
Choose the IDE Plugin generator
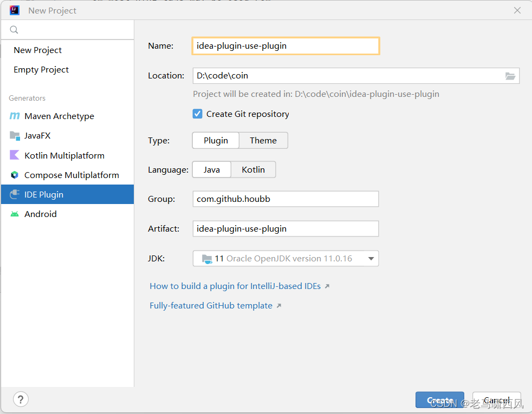pos(68,194)
